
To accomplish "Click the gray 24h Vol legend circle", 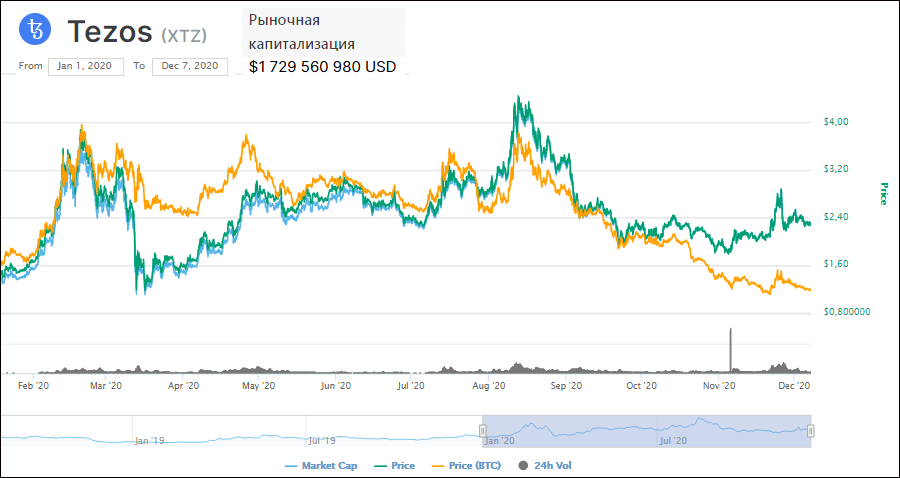I will [x=523, y=465].
